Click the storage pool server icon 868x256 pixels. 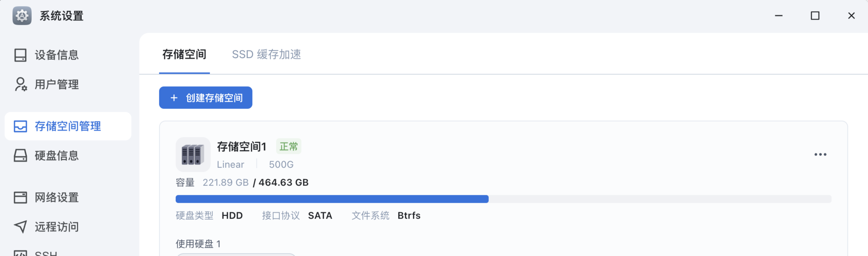193,155
